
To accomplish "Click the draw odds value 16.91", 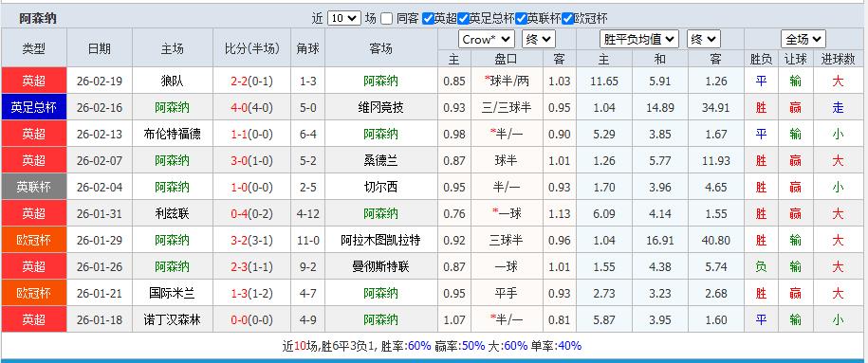I will 660,240.
